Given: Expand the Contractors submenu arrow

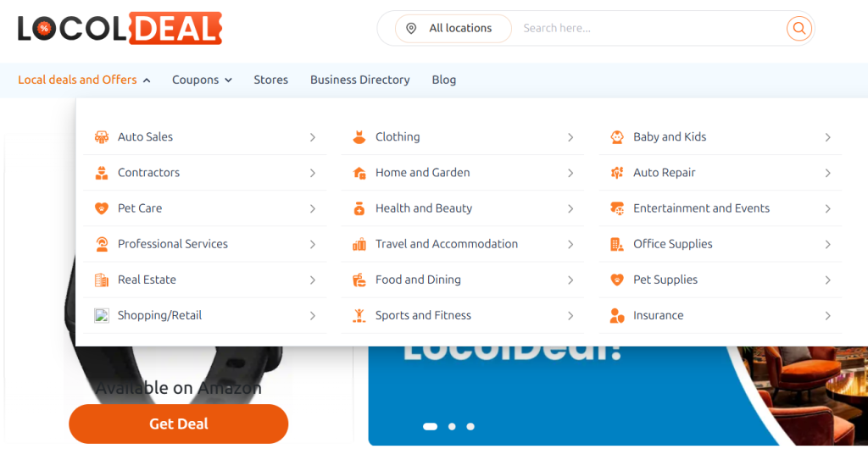Looking at the screenshot, I should (313, 173).
